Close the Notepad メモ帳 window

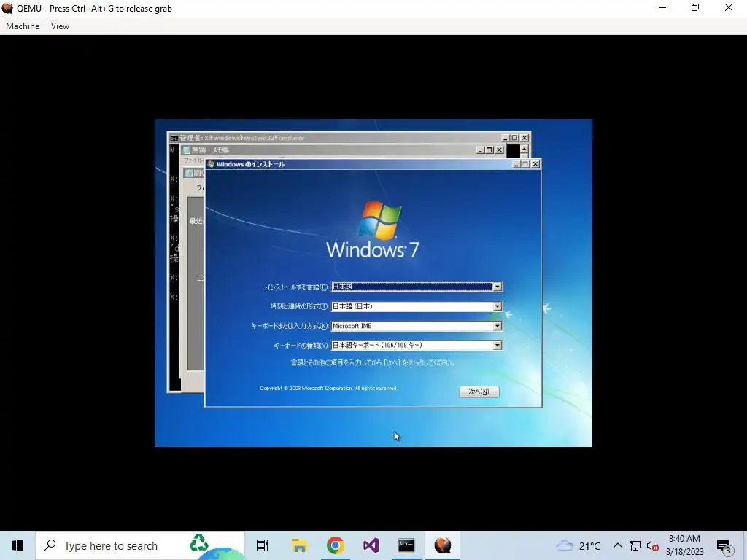[x=499, y=149]
